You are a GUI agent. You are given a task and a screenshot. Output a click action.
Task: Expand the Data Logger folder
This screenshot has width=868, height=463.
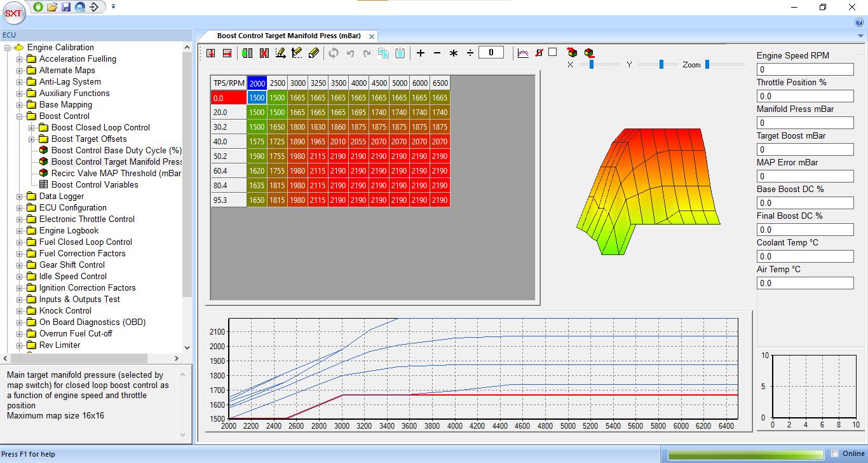[x=20, y=197]
